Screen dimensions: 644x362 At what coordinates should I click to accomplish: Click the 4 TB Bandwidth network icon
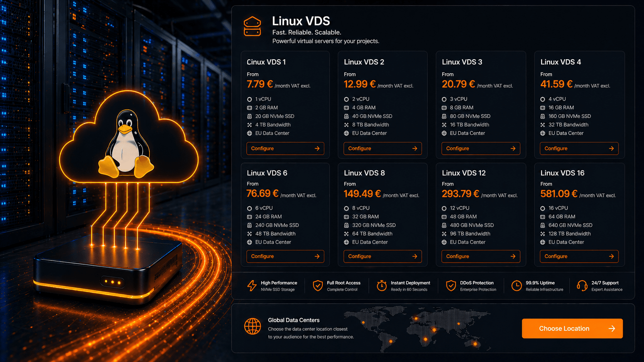coord(250,125)
